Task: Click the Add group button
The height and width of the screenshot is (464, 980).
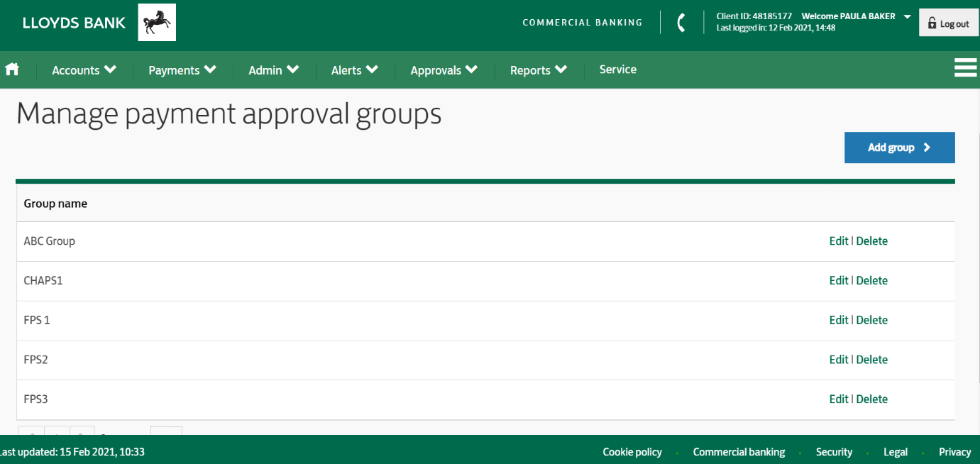Action: click(x=900, y=148)
